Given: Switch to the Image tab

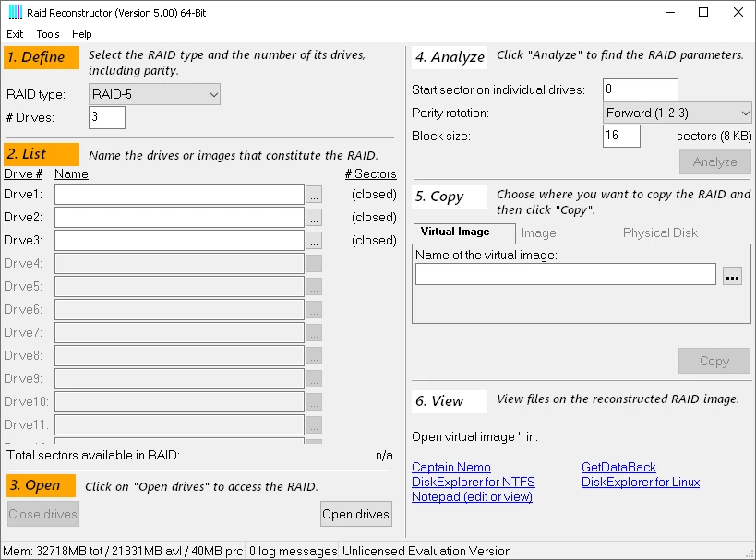Looking at the screenshot, I should [538, 232].
